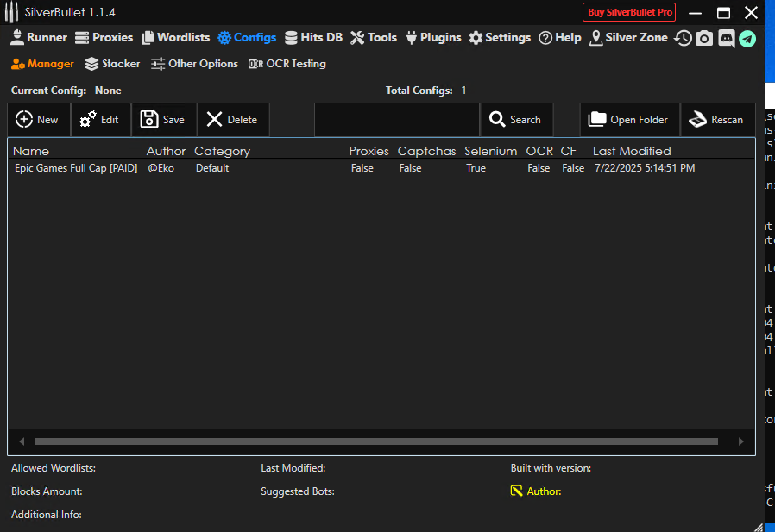Click the camera screenshot icon
775x532 pixels.
[704, 38]
